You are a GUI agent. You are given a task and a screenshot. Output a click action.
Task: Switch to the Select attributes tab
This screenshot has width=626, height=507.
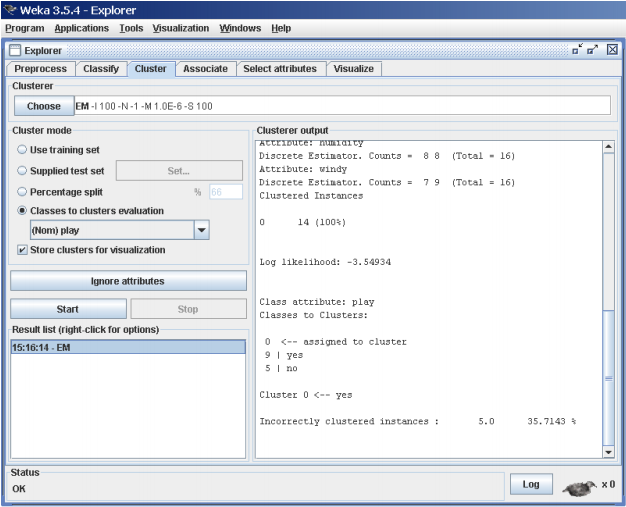click(280, 69)
